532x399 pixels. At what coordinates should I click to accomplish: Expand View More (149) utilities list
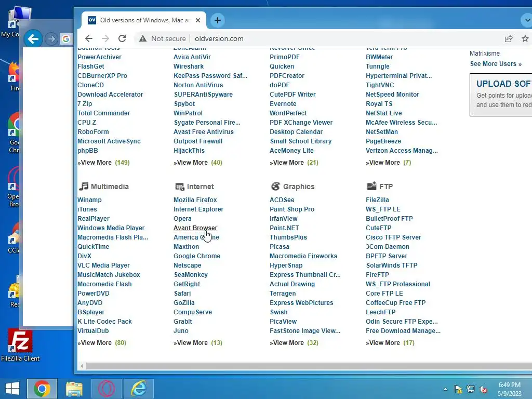point(103,163)
